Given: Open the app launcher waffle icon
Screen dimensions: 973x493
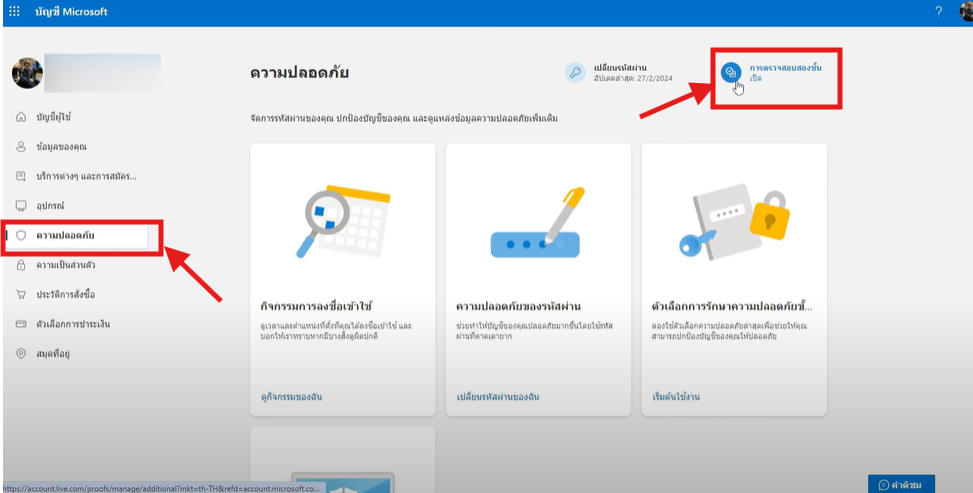Looking at the screenshot, I should [14, 12].
